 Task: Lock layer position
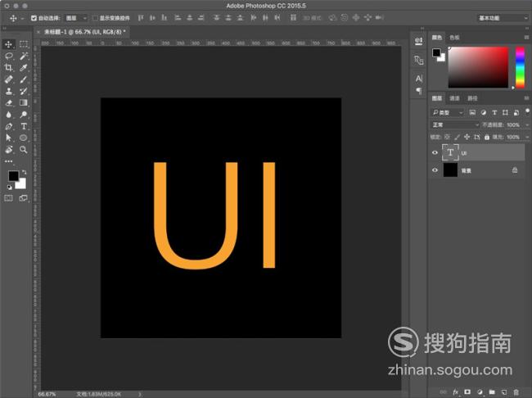467,137
